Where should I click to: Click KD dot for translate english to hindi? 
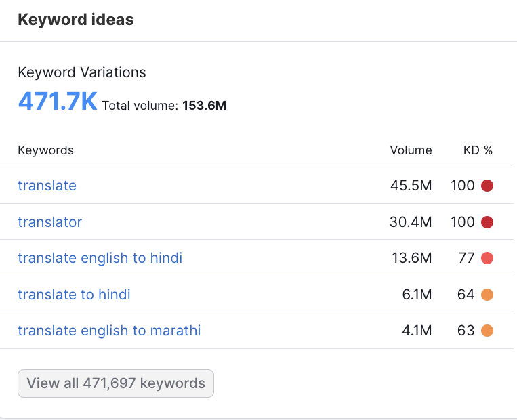coord(487,258)
